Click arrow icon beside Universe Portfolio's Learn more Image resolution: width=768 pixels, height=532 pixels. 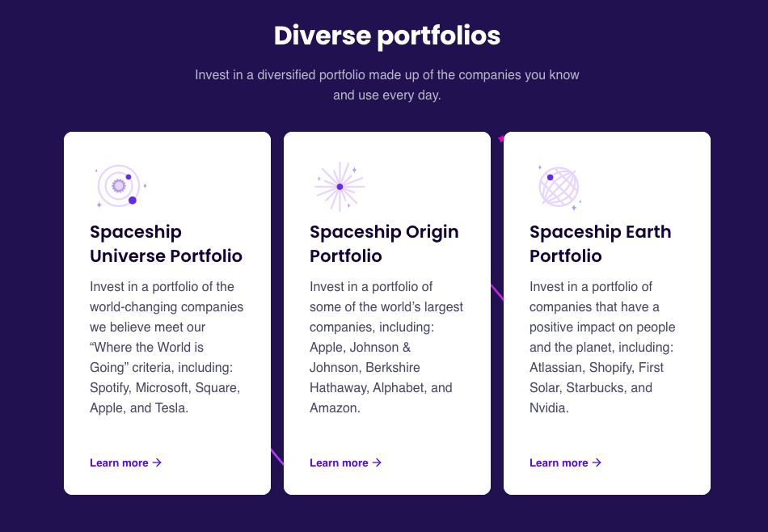[x=158, y=462]
